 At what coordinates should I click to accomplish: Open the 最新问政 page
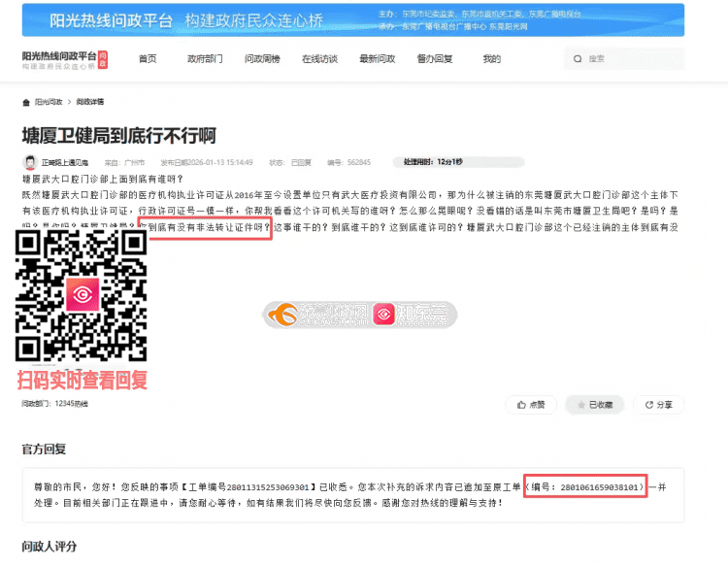coord(377,59)
